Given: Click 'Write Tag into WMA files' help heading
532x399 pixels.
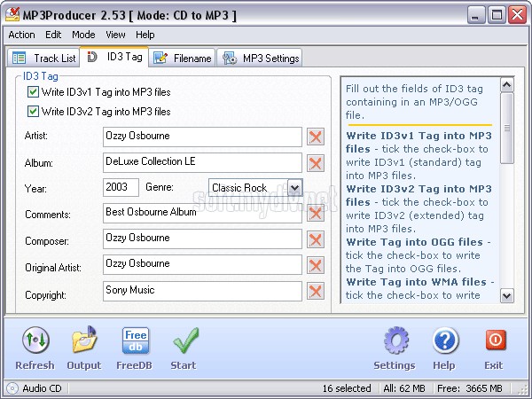Looking at the screenshot, I should [416, 282].
